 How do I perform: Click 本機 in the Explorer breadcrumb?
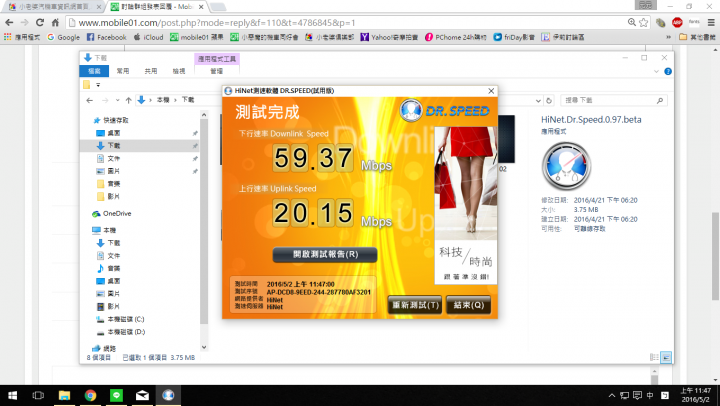(163, 100)
